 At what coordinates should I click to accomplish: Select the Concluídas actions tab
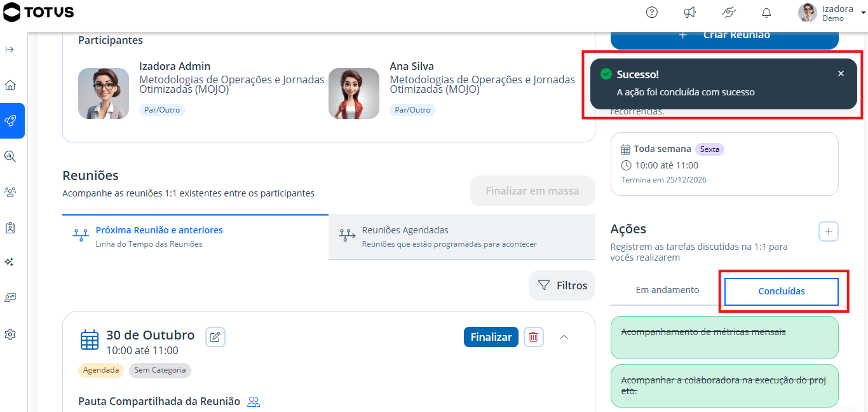pyautogui.click(x=782, y=291)
